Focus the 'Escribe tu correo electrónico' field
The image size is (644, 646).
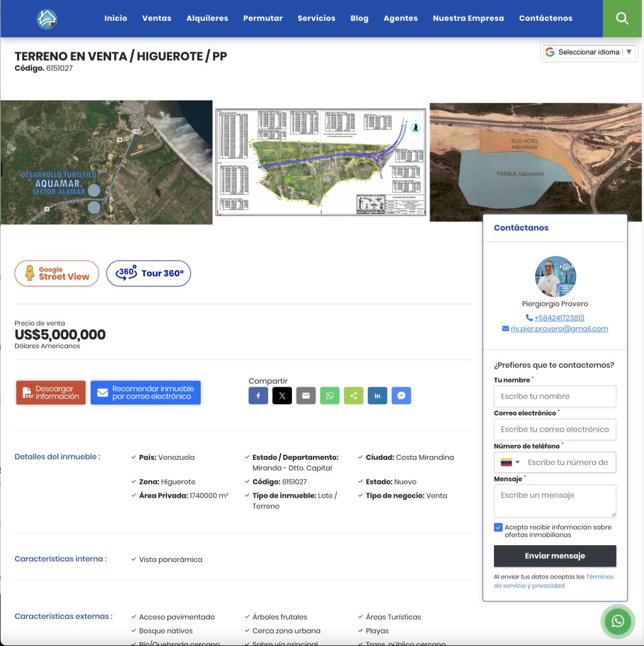[555, 429]
